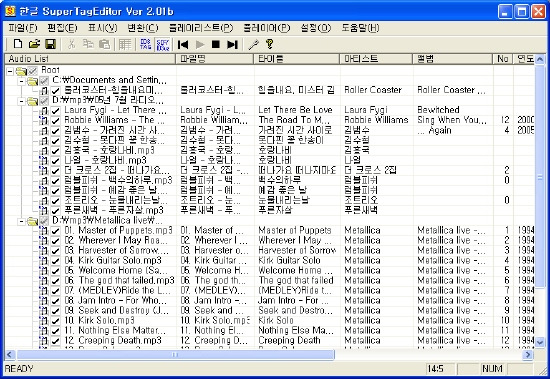The image size is (550, 379).
Task: Click the Audio List column header
Action: (90, 59)
